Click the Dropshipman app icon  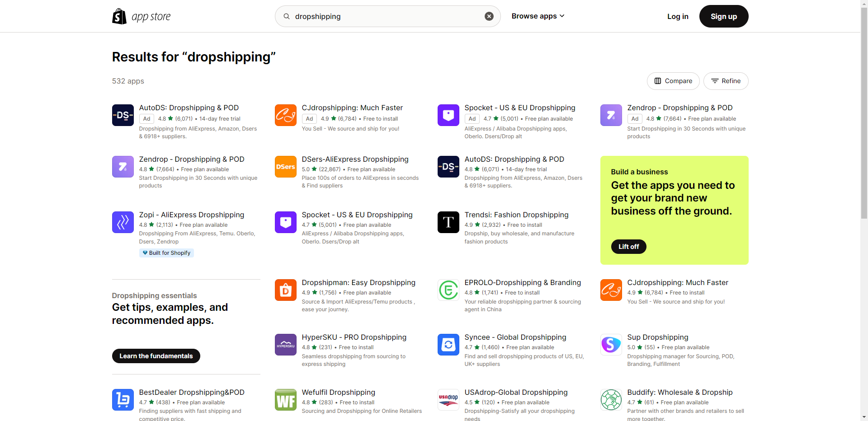(x=286, y=290)
